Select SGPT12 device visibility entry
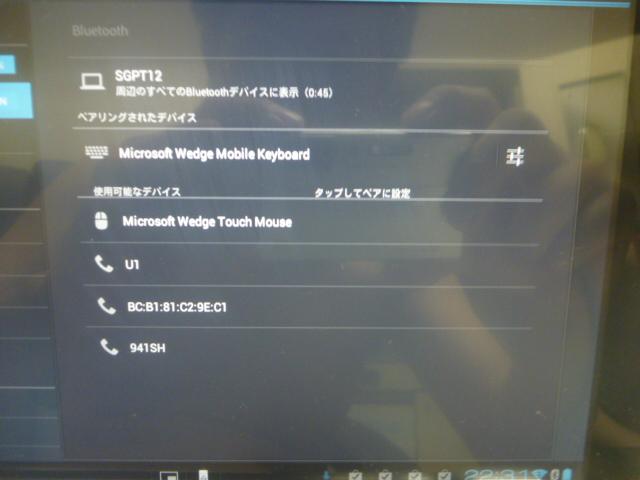Viewport: 640px width, 480px height. (x=310, y=83)
